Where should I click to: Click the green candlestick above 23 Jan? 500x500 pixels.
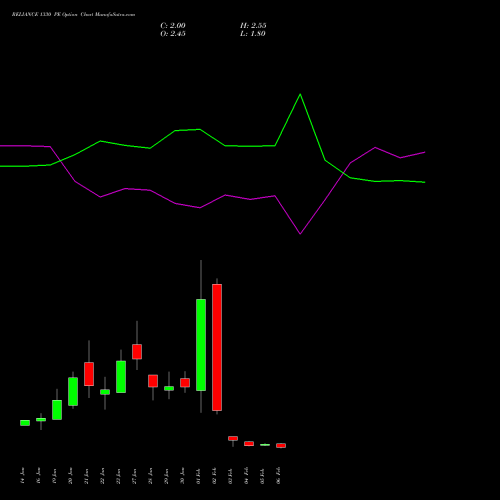(x=121, y=377)
